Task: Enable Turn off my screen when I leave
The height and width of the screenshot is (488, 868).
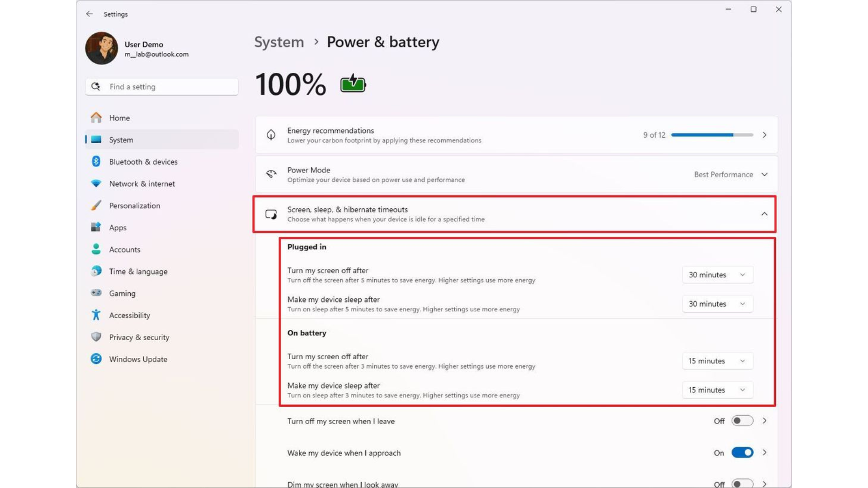Action: coord(742,421)
